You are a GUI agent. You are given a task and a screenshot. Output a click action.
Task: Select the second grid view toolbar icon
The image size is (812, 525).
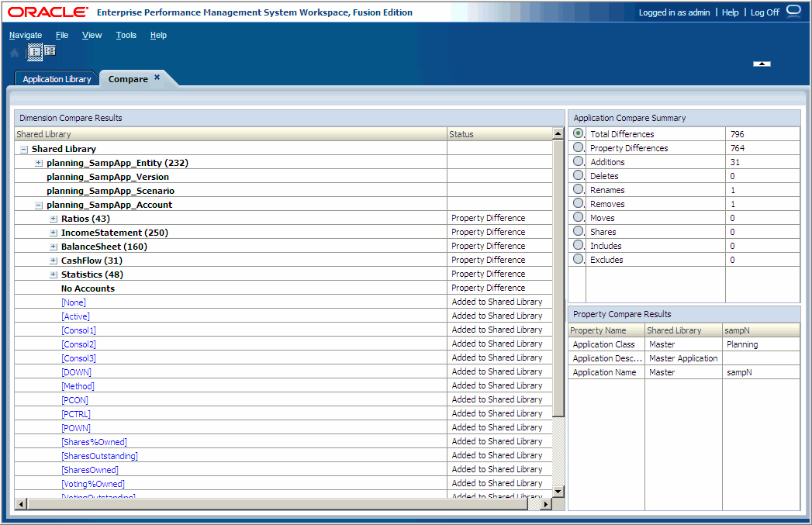(x=50, y=50)
